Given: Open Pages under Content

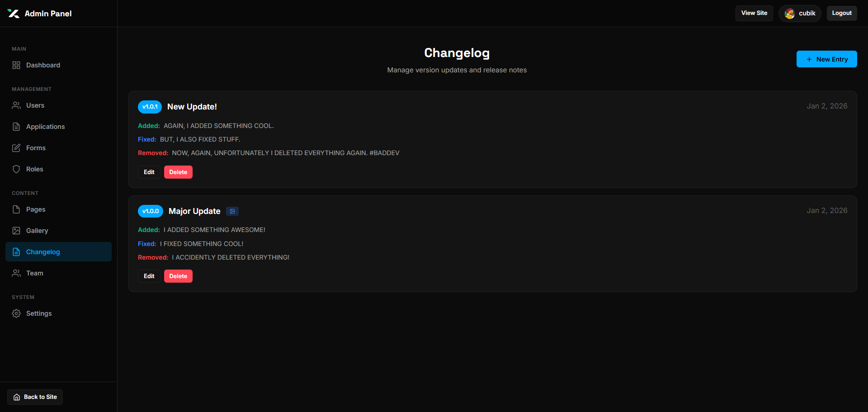Looking at the screenshot, I should point(59,209).
